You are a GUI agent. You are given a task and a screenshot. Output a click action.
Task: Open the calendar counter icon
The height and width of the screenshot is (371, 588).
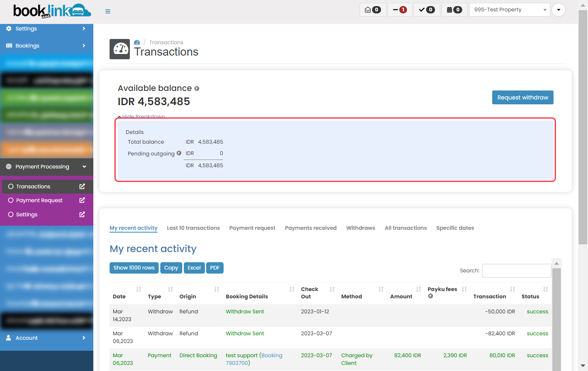[x=454, y=10]
